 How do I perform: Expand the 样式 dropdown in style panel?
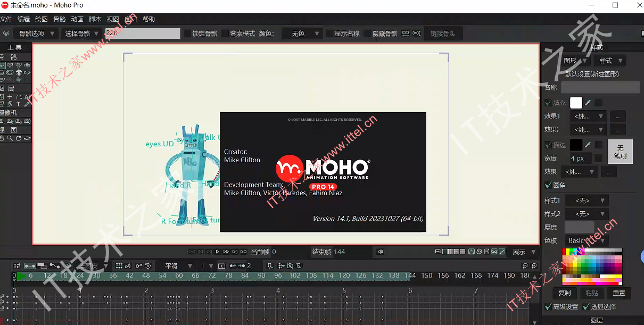[x=609, y=61]
